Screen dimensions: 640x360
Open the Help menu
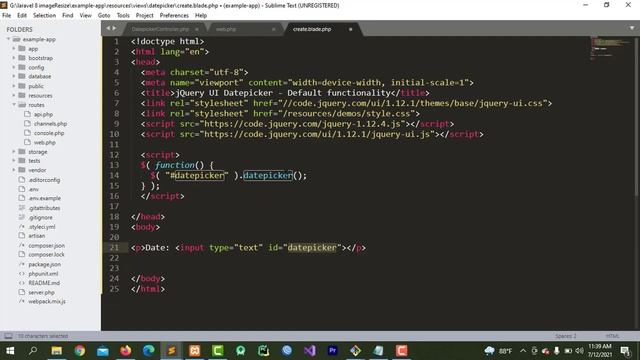pos(201,16)
